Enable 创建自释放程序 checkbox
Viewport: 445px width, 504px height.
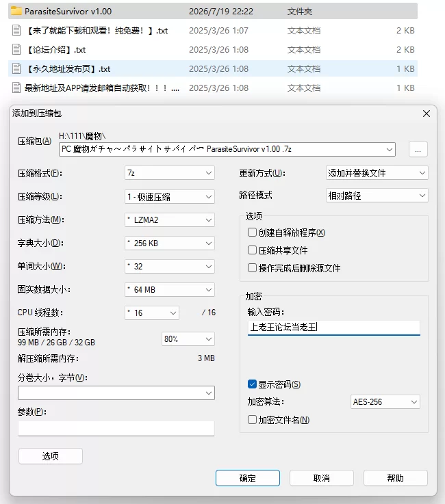click(252, 232)
